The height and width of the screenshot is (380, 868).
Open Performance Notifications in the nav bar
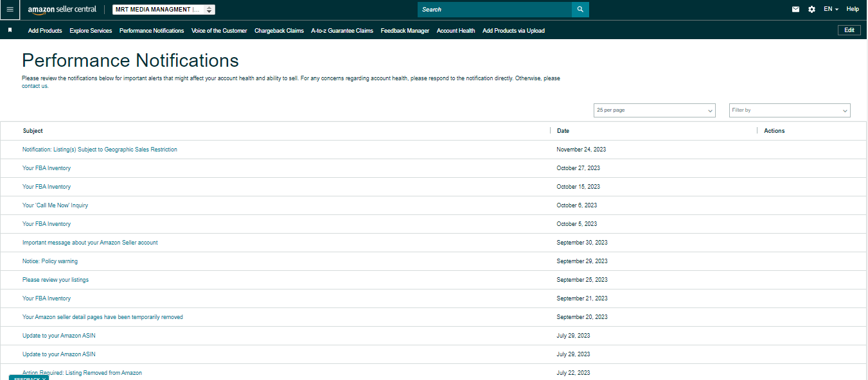pos(152,31)
